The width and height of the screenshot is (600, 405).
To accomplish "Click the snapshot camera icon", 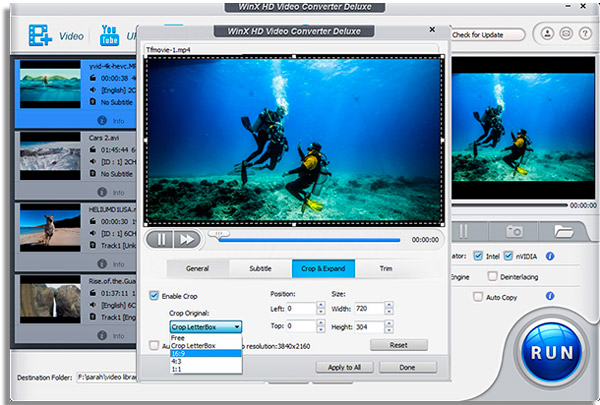I will pyautogui.click(x=514, y=231).
